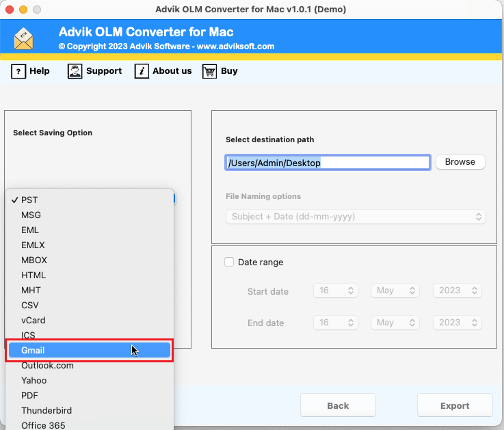Image resolution: width=504 pixels, height=430 pixels.
Task: Click the Buy shopping cart icon
Action: coord(209,71)
